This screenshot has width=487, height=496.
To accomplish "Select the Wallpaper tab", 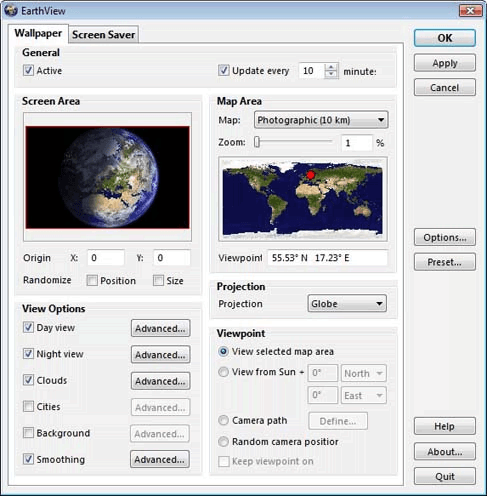I will point(38,33).
